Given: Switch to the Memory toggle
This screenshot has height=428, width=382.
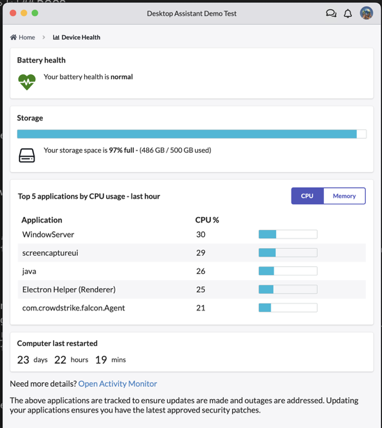Looking at the screenshot, I should [x=344, y=196].
